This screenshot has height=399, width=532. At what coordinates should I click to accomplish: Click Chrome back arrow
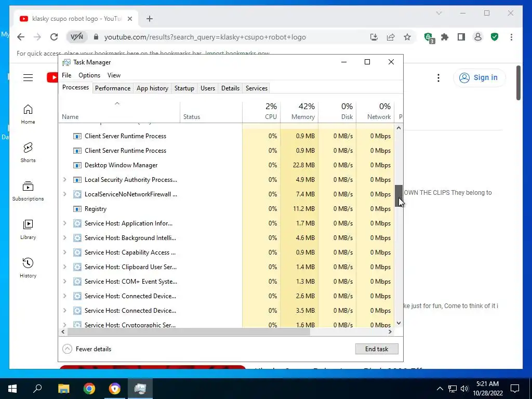point(21,37)
